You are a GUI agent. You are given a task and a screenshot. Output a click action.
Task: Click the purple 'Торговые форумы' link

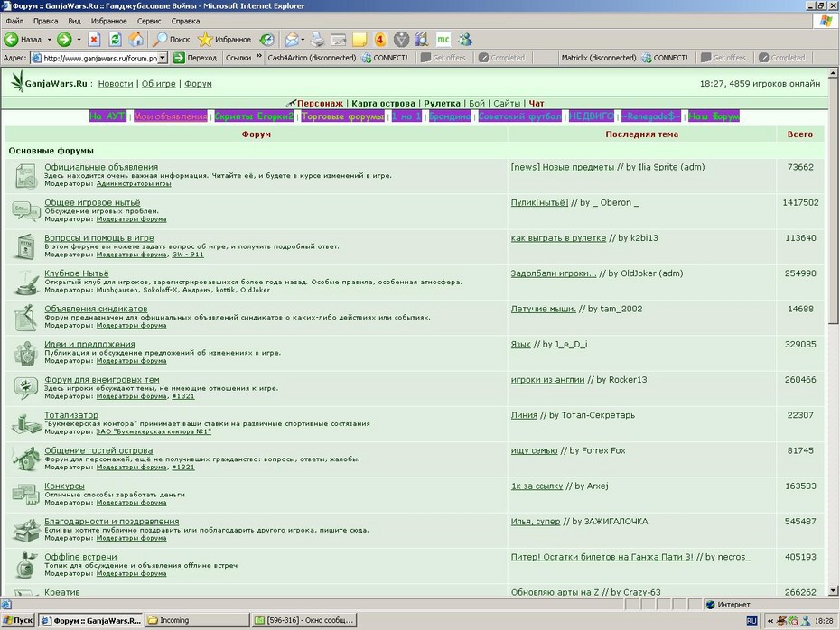pyautogui.click(x=343, y=116)
